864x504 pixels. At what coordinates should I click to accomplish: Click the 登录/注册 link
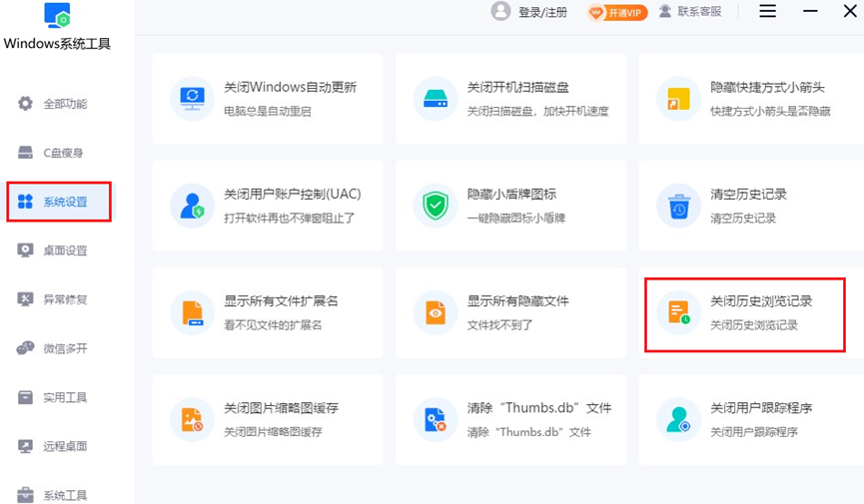[x=542, y=12]
